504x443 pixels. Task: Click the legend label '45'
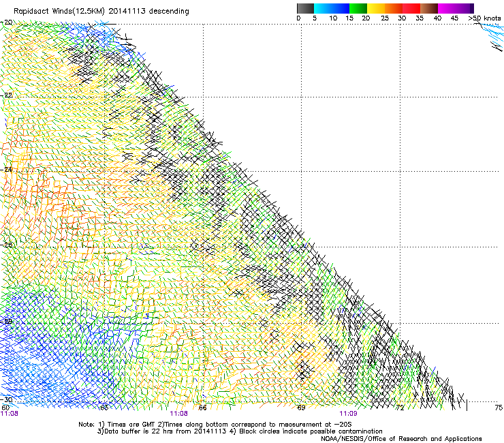click(454, 18)
